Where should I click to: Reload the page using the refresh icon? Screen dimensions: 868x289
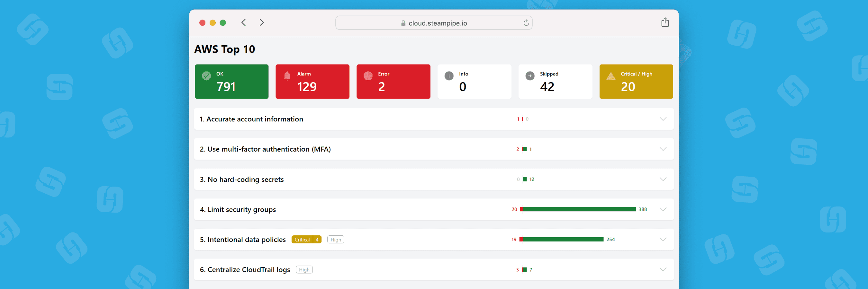point(526,23)
